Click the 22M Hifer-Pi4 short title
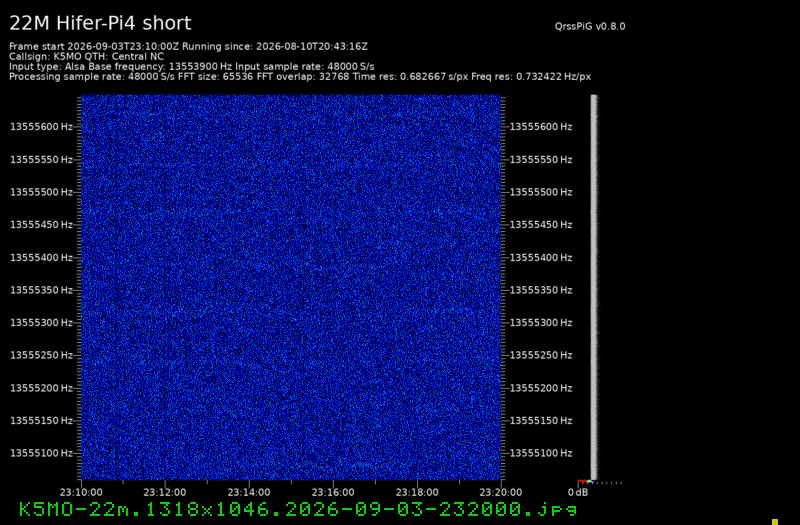This screenshot has height=525, width=800. click(x=100, y=23)
